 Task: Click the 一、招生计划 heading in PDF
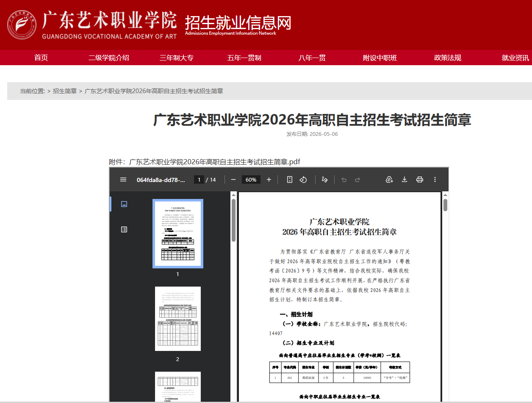tap(296, 314)
